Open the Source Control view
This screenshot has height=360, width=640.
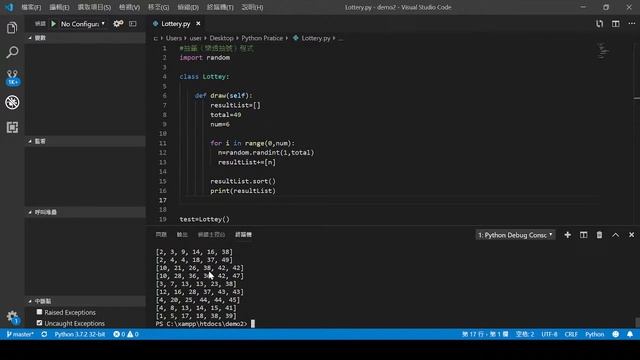click(x=12, y=77)
